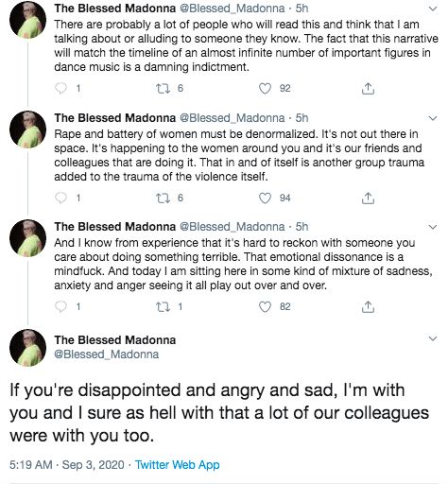448x484 pixels.
Task: Like the tweet with 82 likes
Action: tap(265, 306)
